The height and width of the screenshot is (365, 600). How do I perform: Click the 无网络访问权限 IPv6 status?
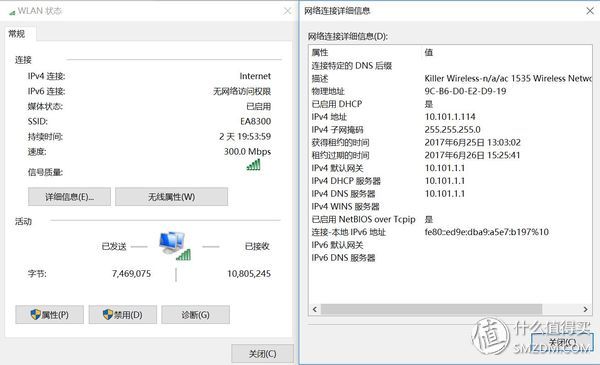pos(242,91)
